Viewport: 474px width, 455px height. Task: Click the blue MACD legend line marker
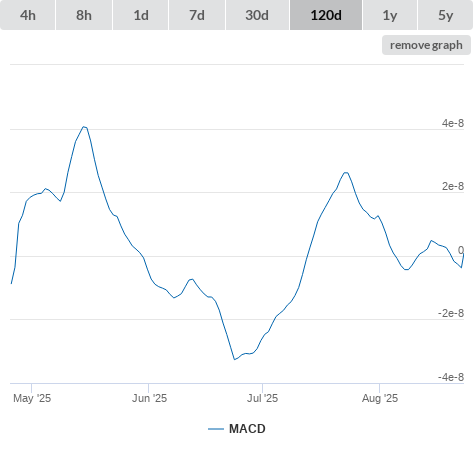[216, 429]
